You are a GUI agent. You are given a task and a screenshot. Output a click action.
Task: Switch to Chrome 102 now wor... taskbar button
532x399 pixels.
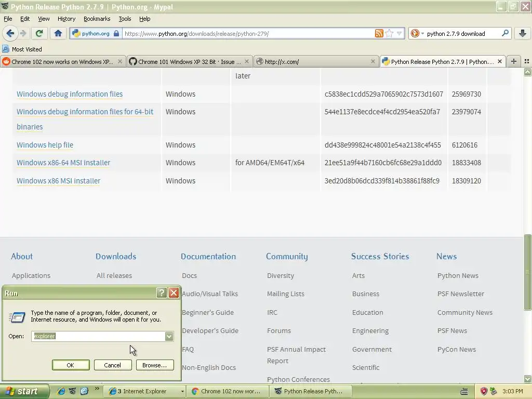[x=228, y=391]
